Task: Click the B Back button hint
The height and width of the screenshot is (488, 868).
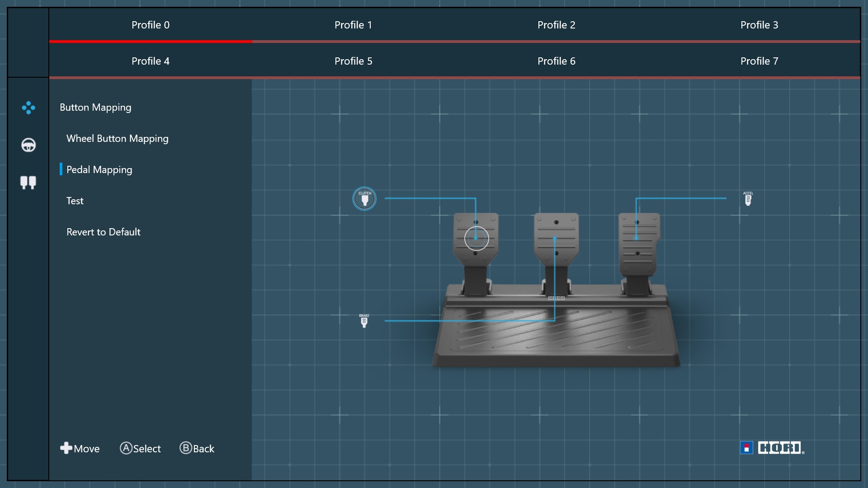Action: tap(197, 448)
